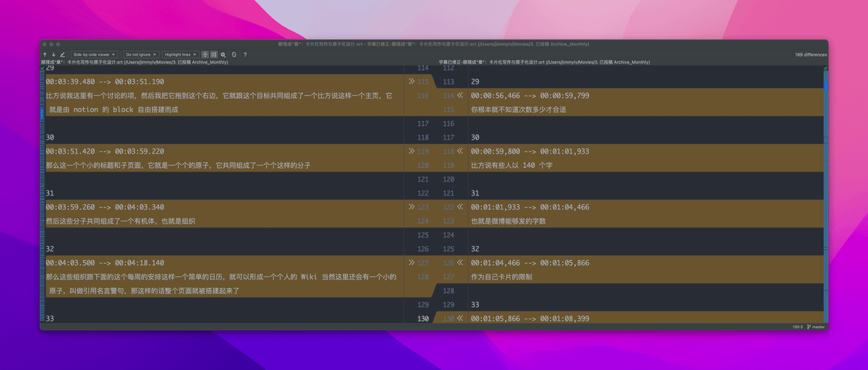Toggle synchronize scrolling button

(x=214, y=54)
